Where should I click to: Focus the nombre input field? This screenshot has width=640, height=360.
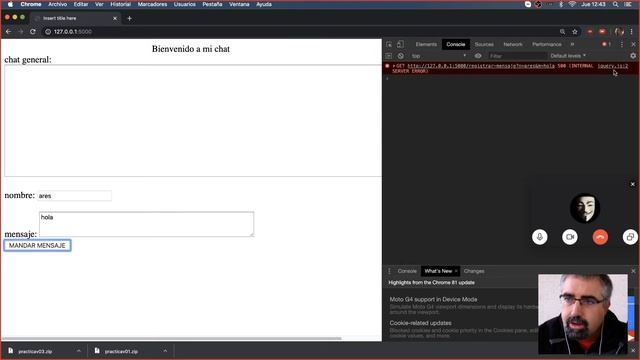pyautogui.click(x=74, y=196)
